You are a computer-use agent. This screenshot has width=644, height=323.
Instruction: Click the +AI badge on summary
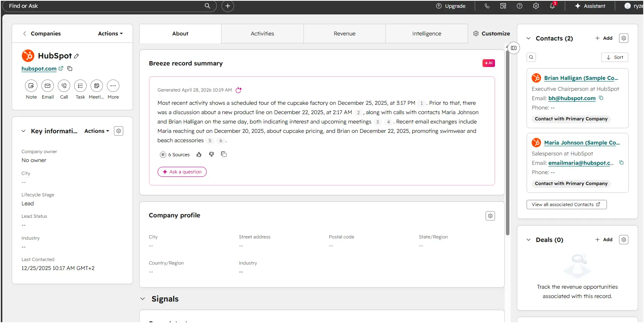(489, 63)
